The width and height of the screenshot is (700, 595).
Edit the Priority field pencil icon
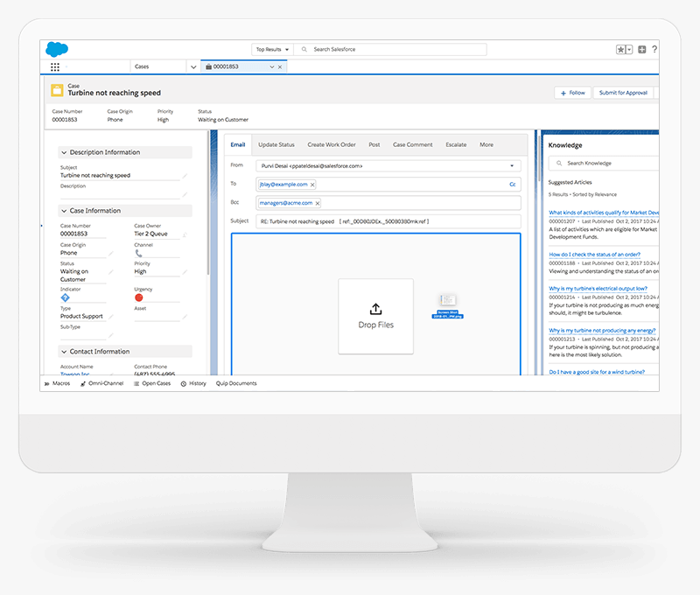(185, 272)
